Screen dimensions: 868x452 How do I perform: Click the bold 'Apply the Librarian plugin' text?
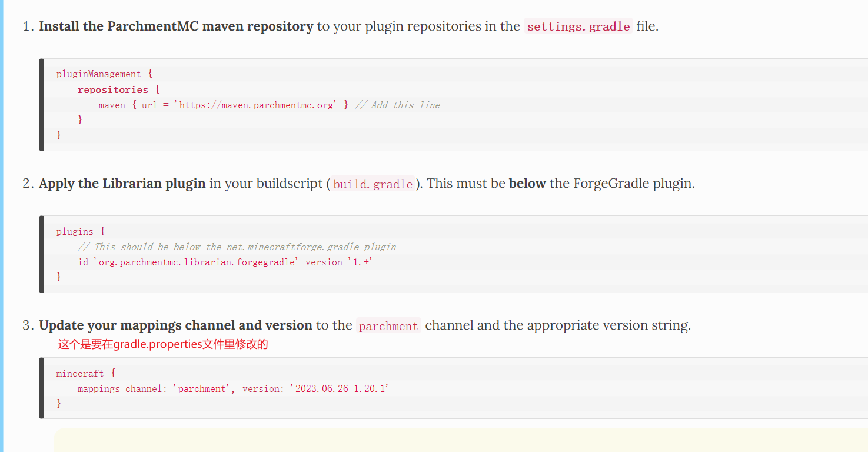[x=122, y=184]
